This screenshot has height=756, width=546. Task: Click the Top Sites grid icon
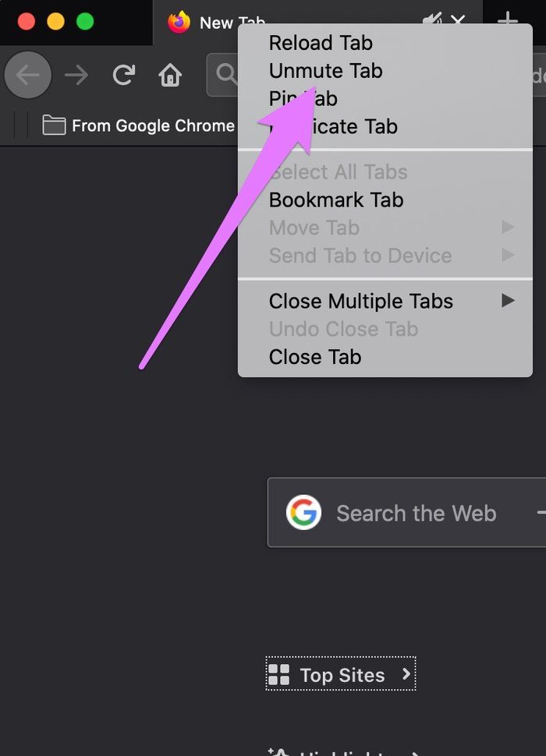(x=278, y=674)
